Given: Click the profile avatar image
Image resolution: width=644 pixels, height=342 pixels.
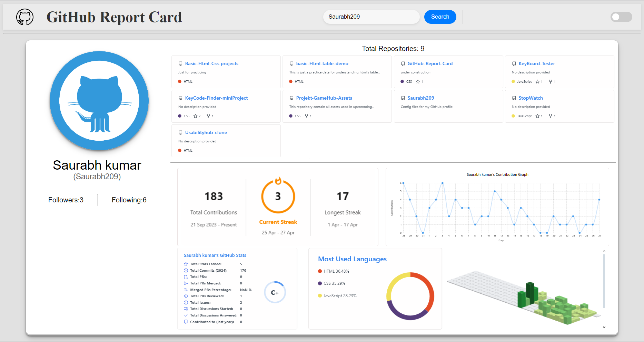Looking at the screenshot, I should (99, 101).
